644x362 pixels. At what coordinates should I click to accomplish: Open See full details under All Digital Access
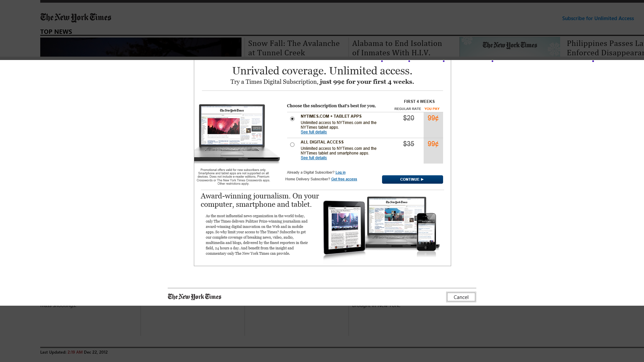313,158
